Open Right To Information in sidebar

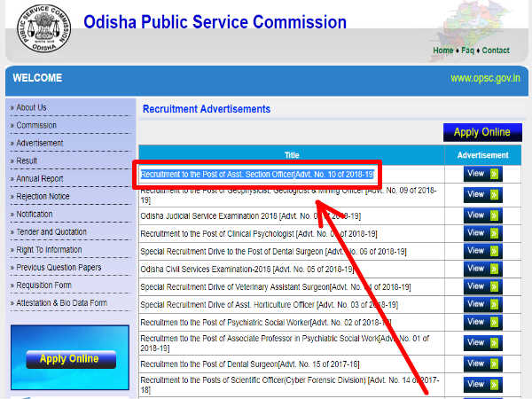click(x=49, y=250)
